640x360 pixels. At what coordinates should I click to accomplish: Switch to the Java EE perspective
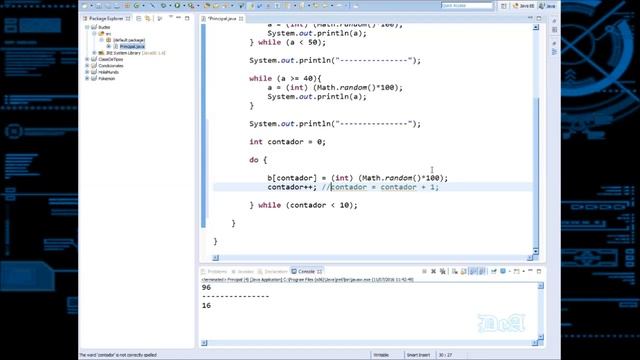click(524, 6)
